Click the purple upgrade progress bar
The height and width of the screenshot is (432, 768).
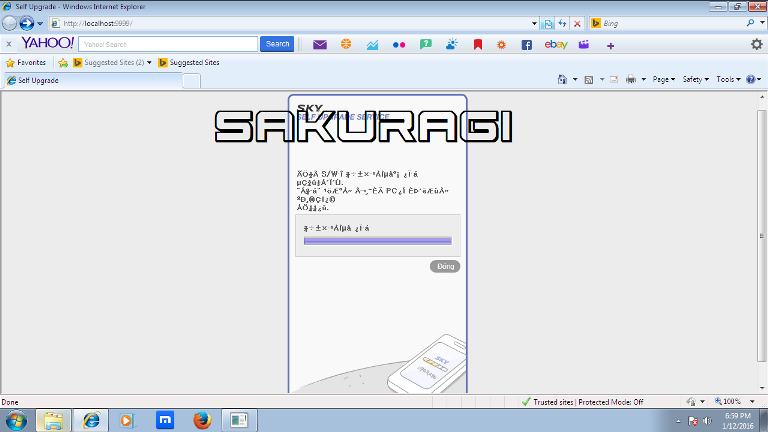click(377, 241)
